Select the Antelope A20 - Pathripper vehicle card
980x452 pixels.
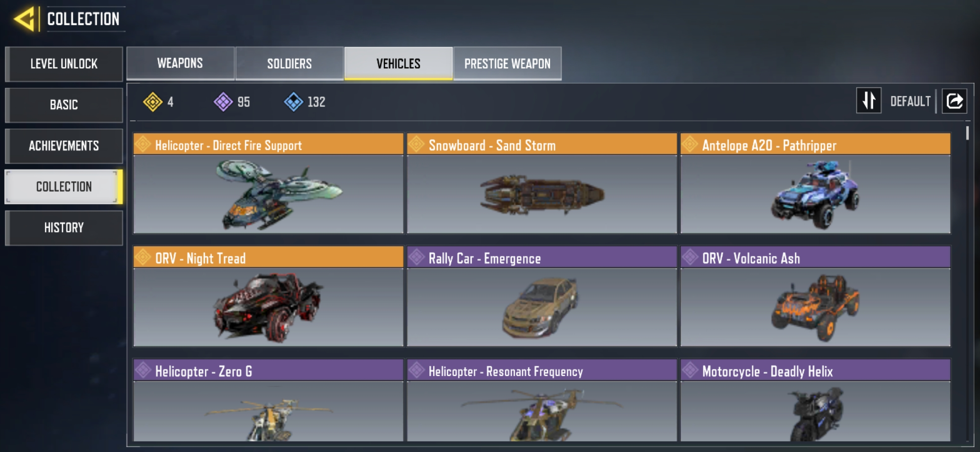point(815,183)
